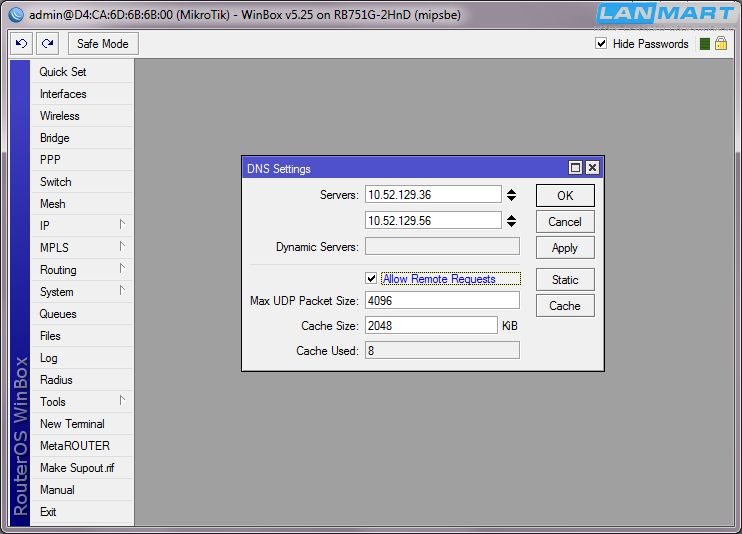Open the Switch menu
742x534 pixels.
(81, 182)
